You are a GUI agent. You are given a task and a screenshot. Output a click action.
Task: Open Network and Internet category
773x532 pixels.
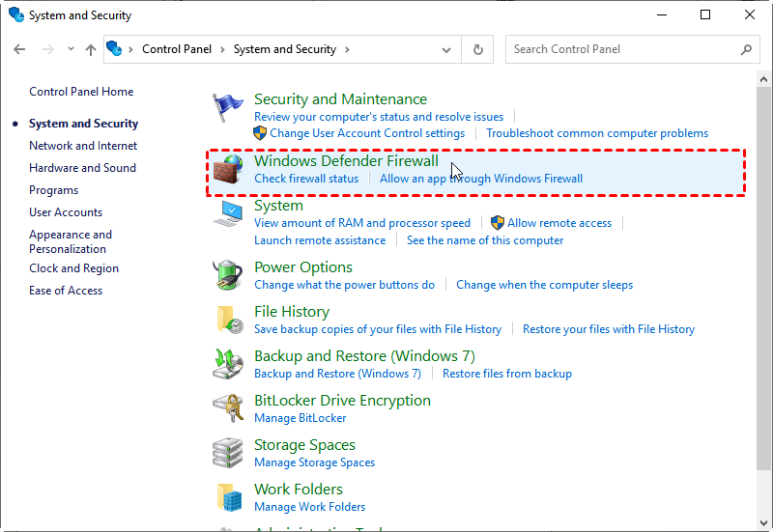coord(83,146)
